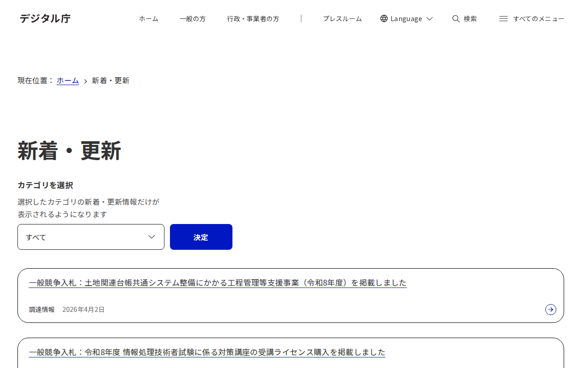Open the 土地関連台帳共通システム tender link
The image size is (588, 368).
tap(218, 283)
